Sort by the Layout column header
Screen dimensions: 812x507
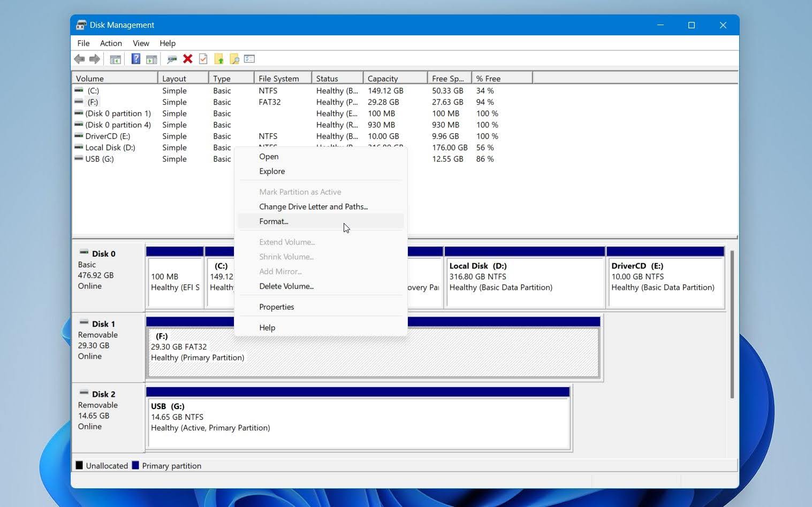(x=183, y=79)
